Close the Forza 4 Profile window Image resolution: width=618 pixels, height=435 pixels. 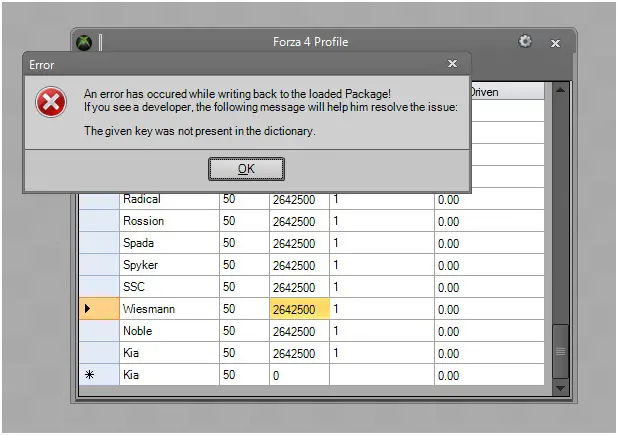tap(555, 43)
